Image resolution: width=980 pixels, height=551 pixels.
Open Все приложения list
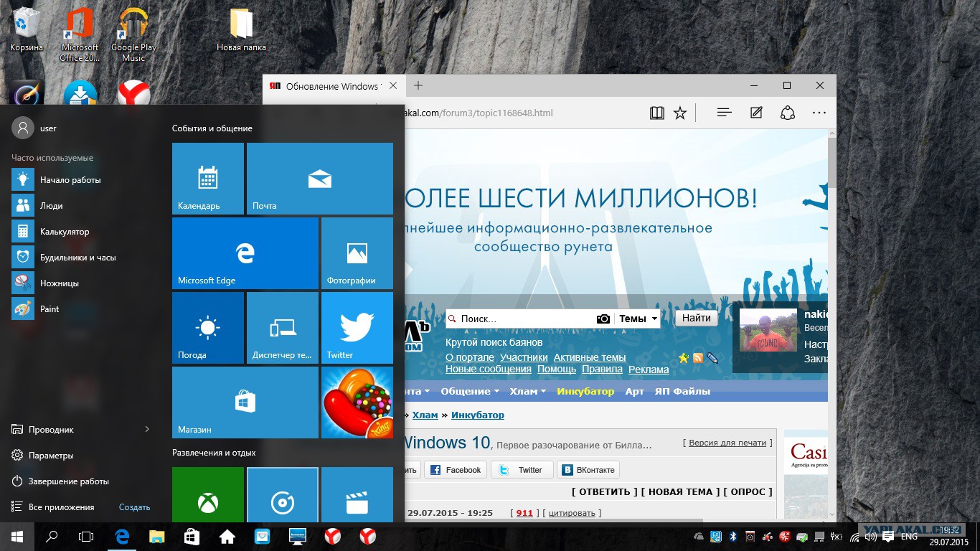(53, 507)
